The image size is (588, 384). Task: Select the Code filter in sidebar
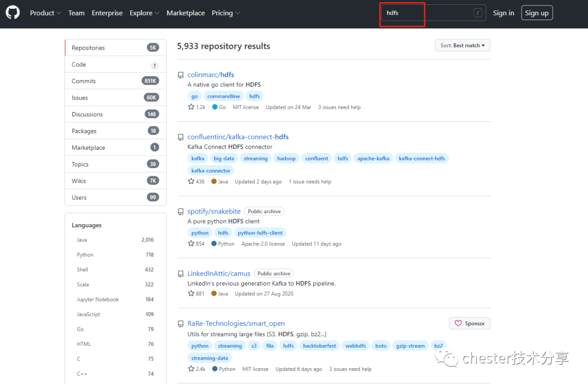115,64
